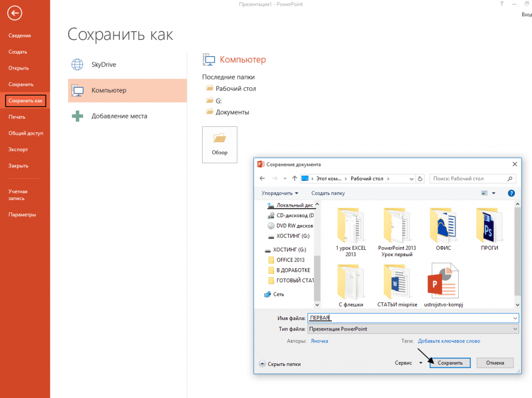Screen dimensions: 532x398
Task: Open the recent locations dropdown arrow
Action: point(285,178)
